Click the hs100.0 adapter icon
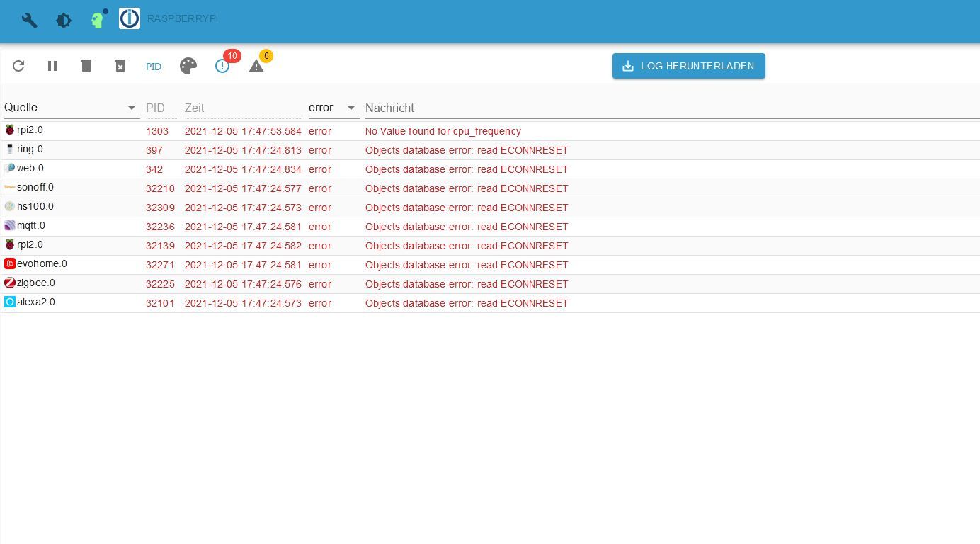This screenshot has width=980, height=544. 10,207
